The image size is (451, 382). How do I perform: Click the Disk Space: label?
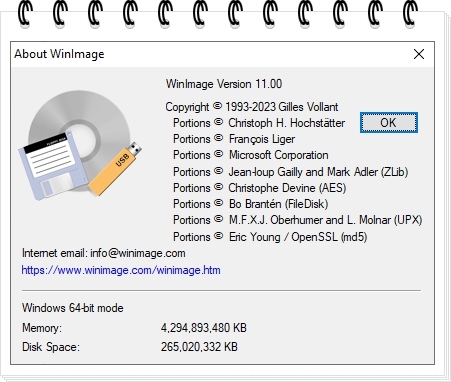pos(51,347)
